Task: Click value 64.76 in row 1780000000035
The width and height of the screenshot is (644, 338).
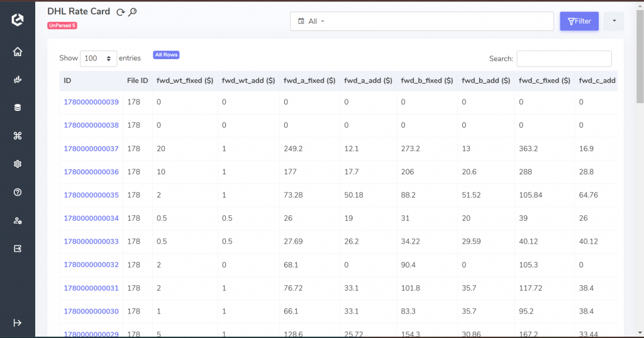Action: click(x=588, y=195)
